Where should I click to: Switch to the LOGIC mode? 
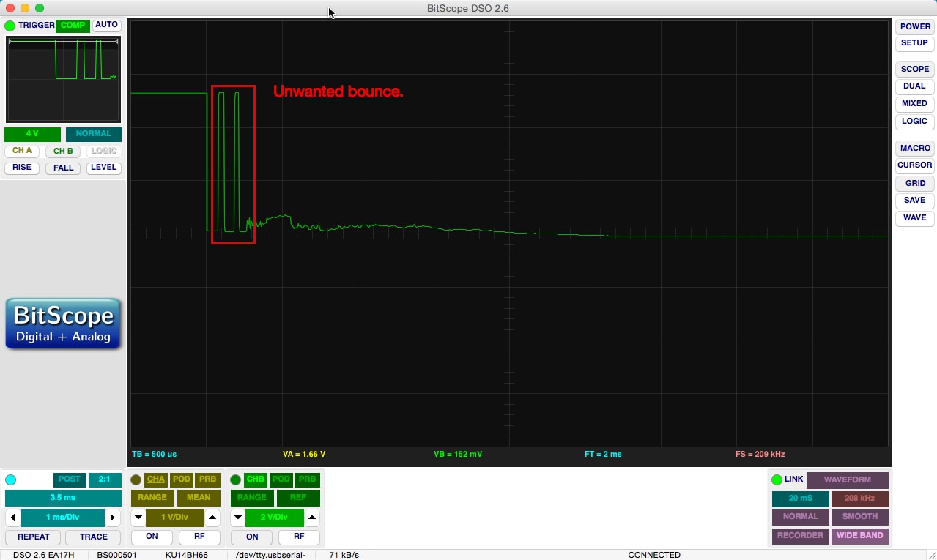pyautogui.click(x=914, y=122)
